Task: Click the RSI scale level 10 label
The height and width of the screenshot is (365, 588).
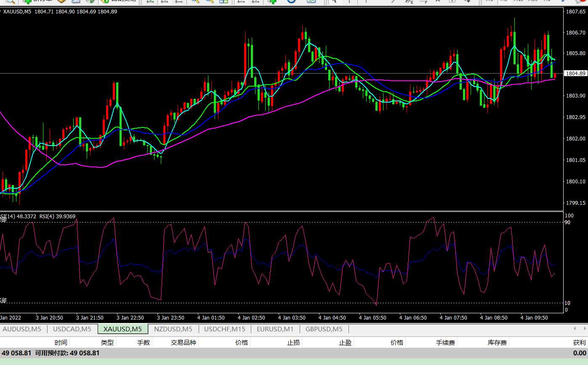Action: (567, 303)
